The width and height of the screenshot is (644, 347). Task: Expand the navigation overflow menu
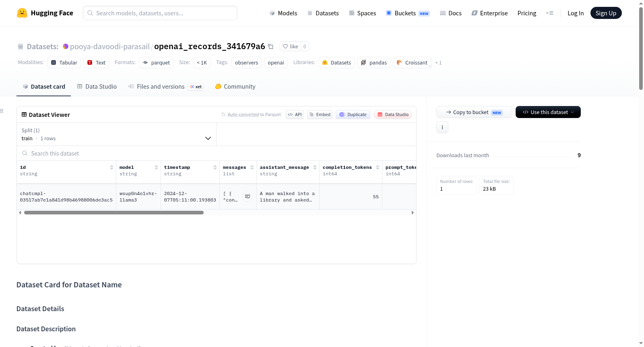(x=549, y=13)
